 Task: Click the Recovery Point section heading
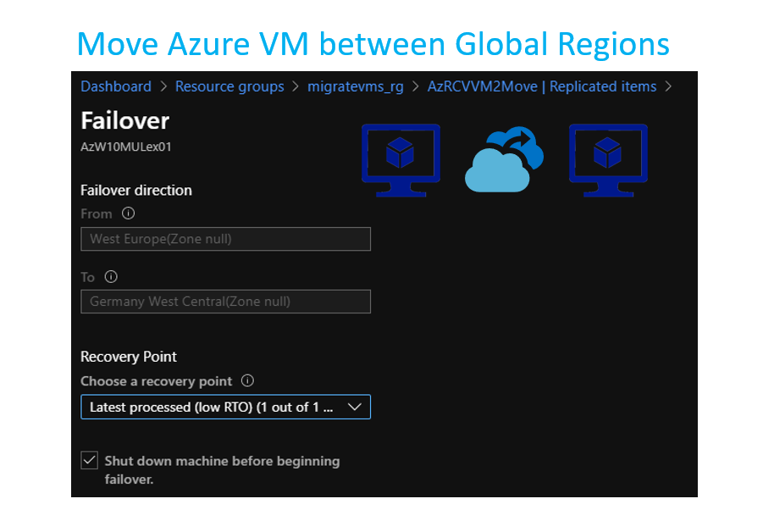(129, 357)
